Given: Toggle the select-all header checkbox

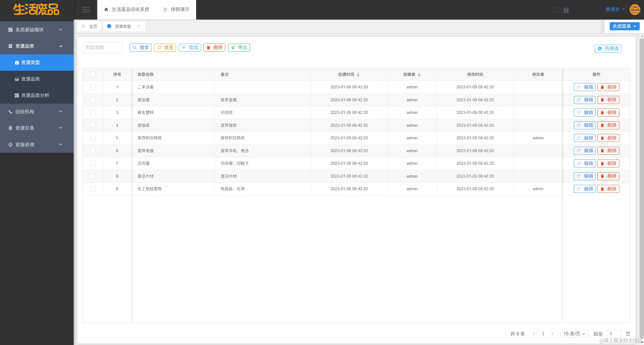Looking at the screenshot, I should [x=93, y=74].
